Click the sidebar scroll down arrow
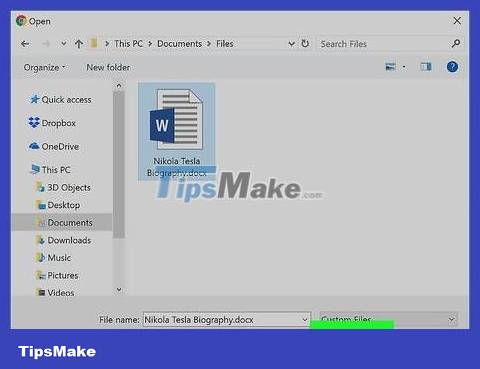Screen dimensions: 480x369 [119, 289]
